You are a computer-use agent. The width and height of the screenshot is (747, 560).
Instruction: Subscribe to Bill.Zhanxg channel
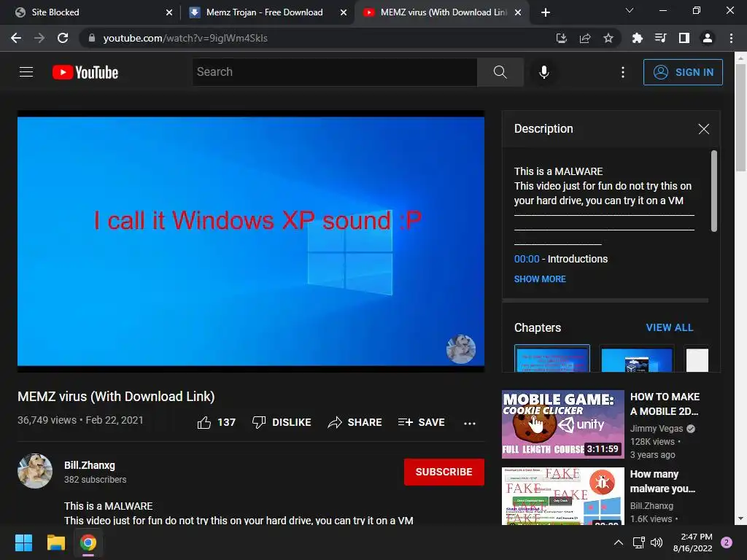[x=444, y=472]
